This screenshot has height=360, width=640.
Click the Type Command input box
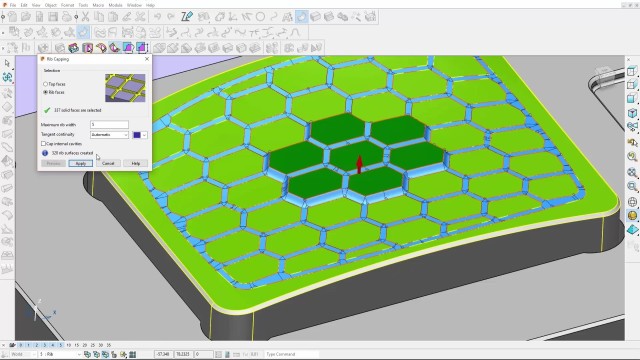coord(291,354)
